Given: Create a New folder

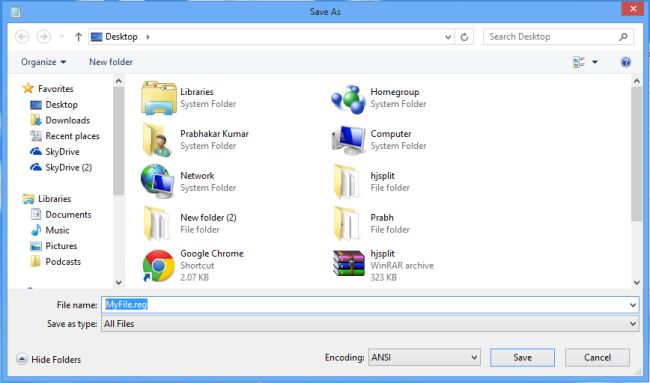Looking at the screenshot, I should point(111,62).
